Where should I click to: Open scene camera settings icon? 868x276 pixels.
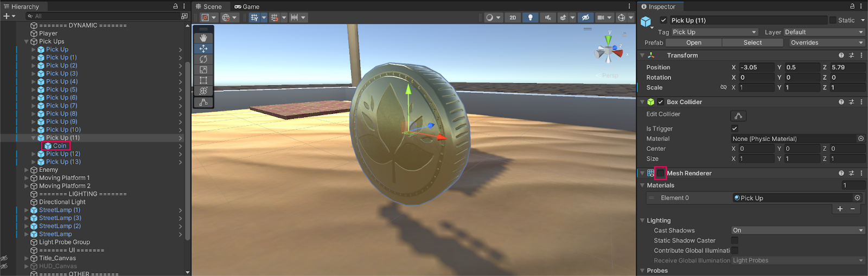[x=601, y=17]
